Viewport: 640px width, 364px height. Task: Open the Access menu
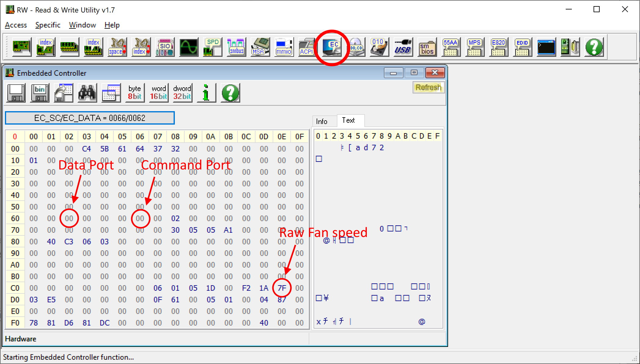tap(16, 25)
